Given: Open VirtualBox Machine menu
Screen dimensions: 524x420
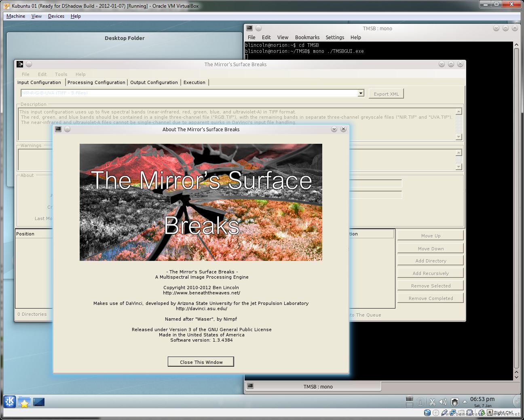Looking at the screenshot, I should (x=16, y=16).
